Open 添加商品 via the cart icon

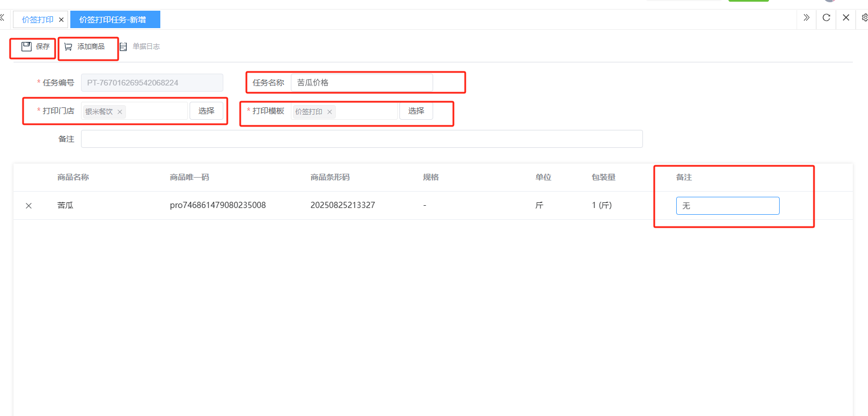pyautogui.click(x=68, y=47)
